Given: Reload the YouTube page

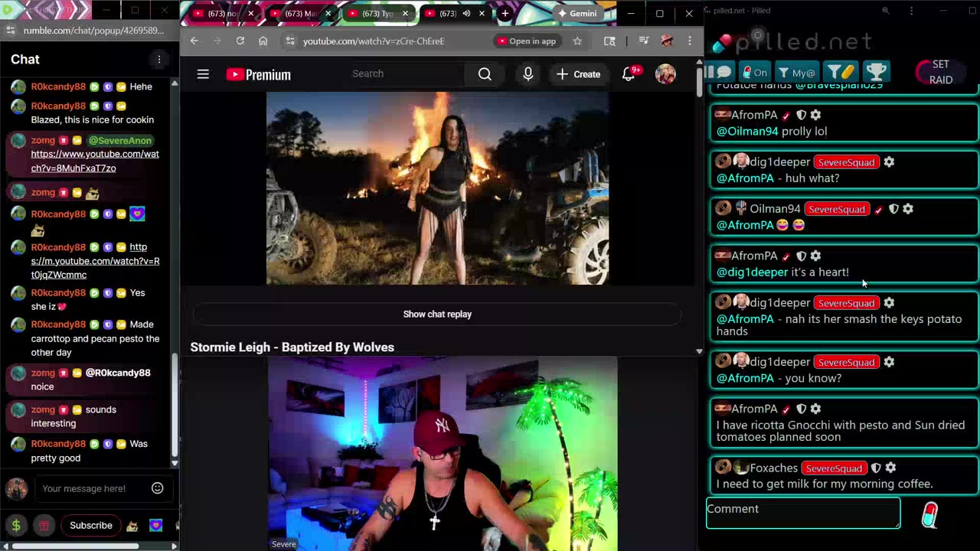Looking at the screenshot, I should click(x=240, y=41).
